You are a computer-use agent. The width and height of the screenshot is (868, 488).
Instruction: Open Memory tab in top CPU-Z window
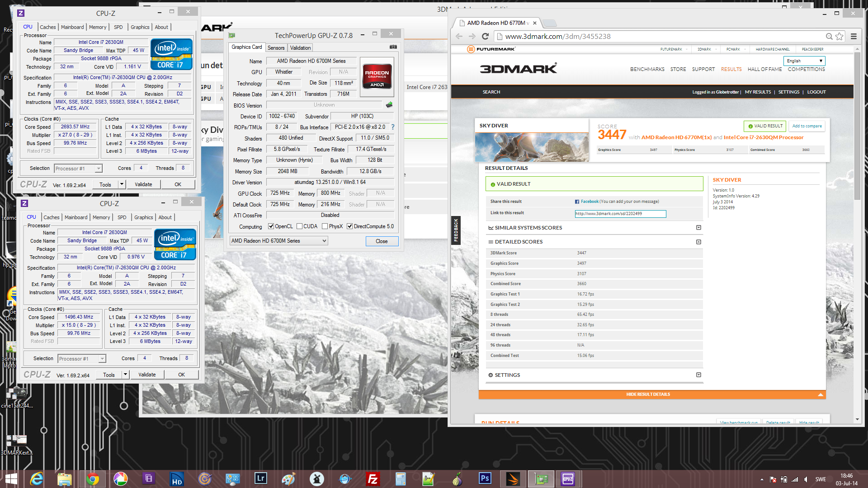(98, 27)
